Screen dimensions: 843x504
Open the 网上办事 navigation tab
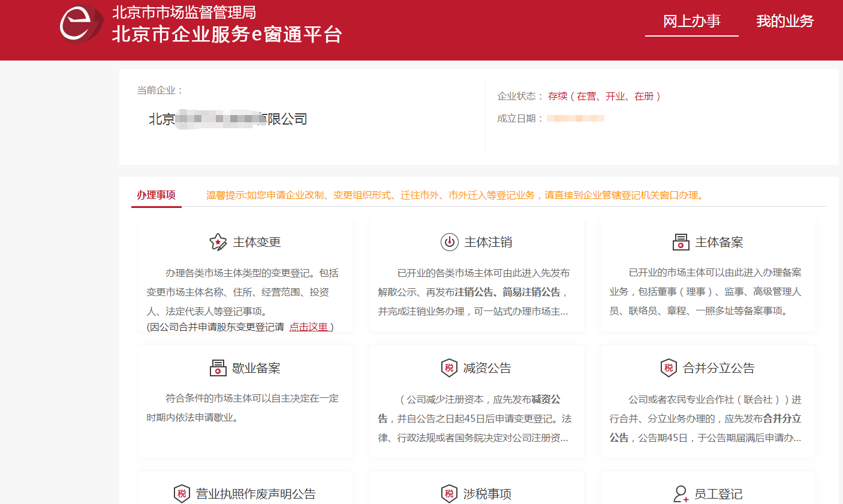click(x=691, y=22)
